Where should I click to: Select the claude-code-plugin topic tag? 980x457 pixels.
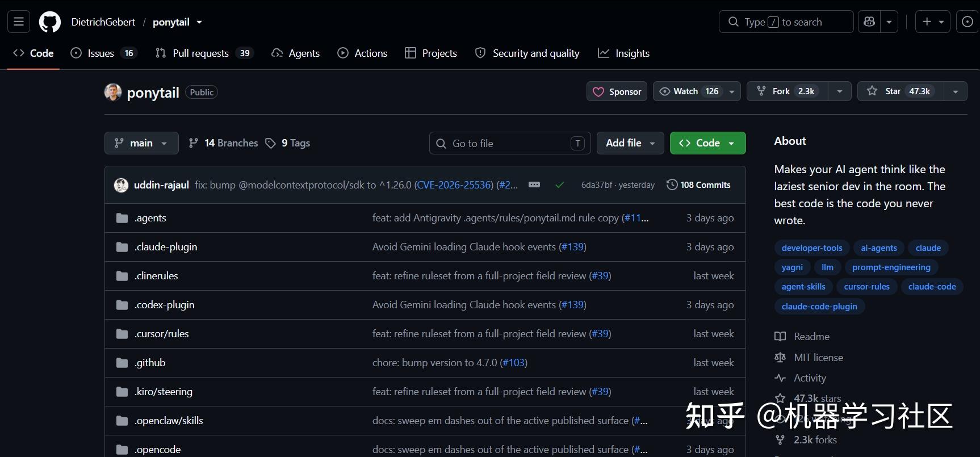tap(819, 307)
